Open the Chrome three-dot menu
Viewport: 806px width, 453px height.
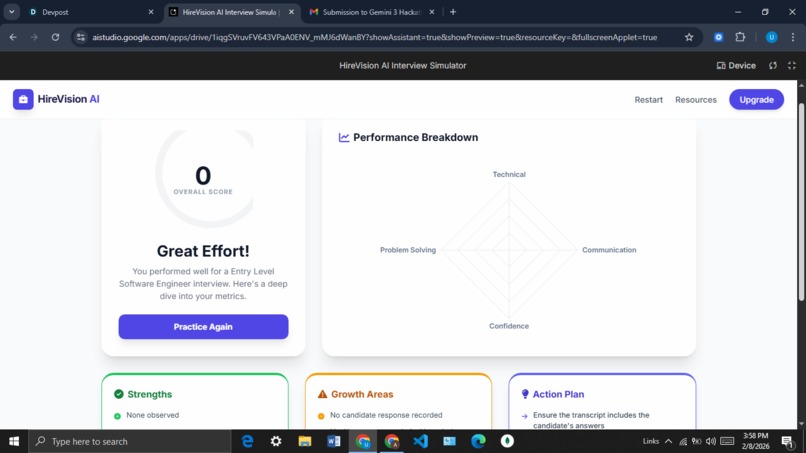[793, 37]
